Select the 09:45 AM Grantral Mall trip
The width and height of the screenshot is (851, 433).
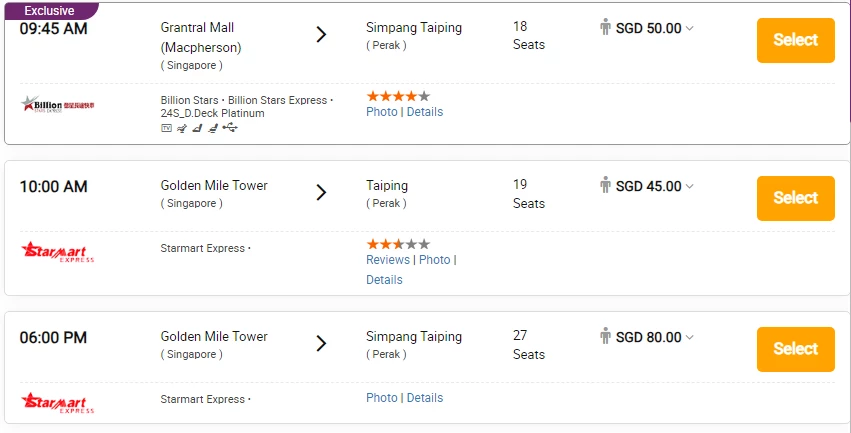(x=796, y=40)
